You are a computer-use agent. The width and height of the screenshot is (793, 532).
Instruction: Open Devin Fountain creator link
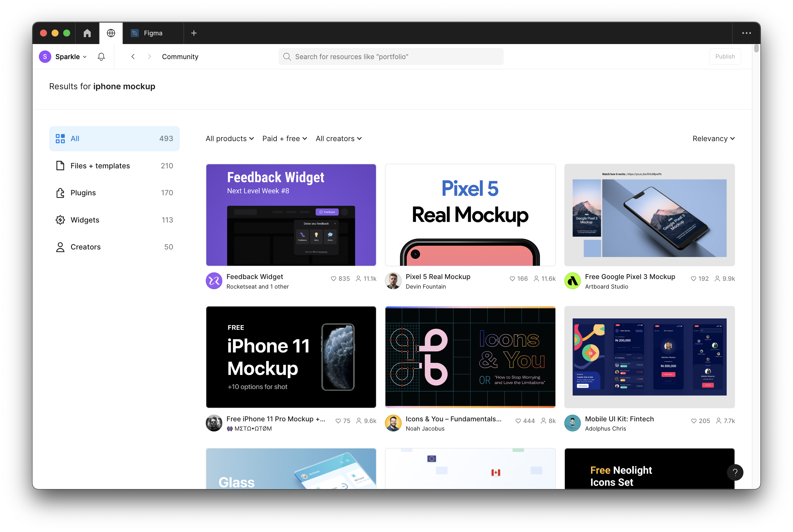coord(425,287)
